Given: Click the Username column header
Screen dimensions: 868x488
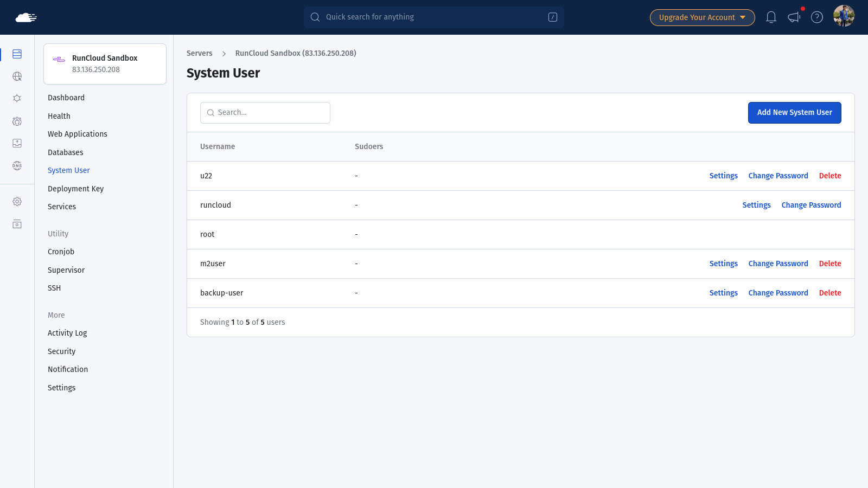Looking at the screenshot, I should click(218, 146).
